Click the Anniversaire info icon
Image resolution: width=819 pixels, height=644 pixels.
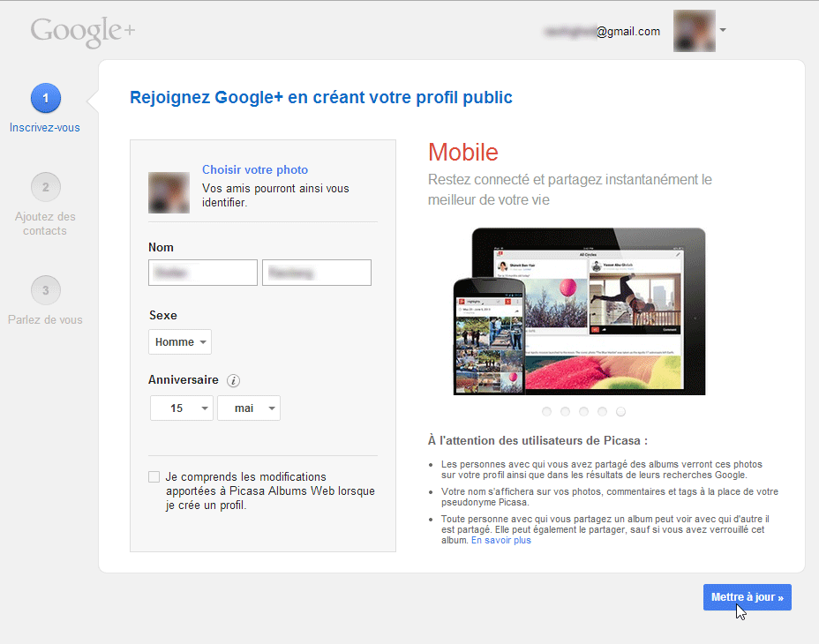click(x=233, y=381)
